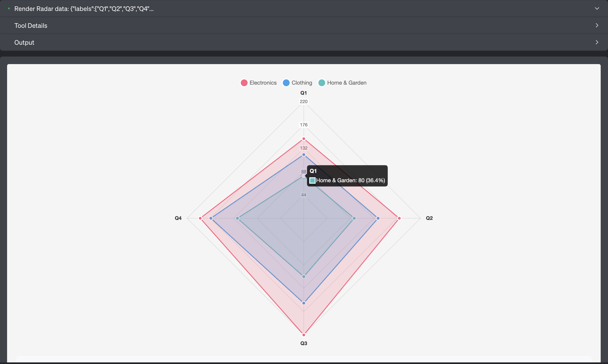Click the Clothing data point on Q1 axis
The image size is (608, 364).
[x=304, y=155]
